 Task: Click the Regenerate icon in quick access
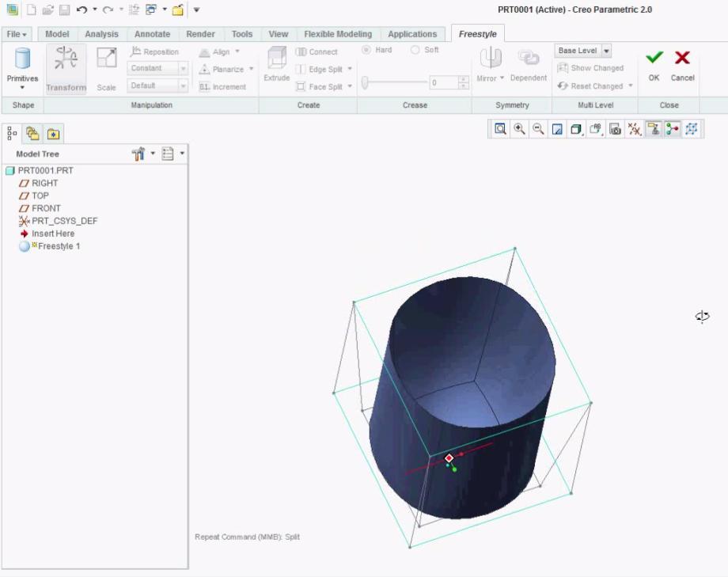tap(134, 9)
